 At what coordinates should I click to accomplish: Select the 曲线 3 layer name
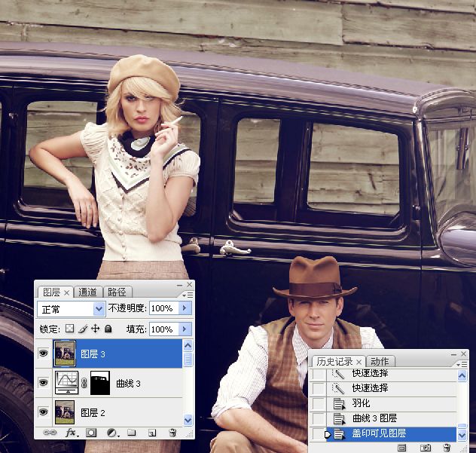128,384
